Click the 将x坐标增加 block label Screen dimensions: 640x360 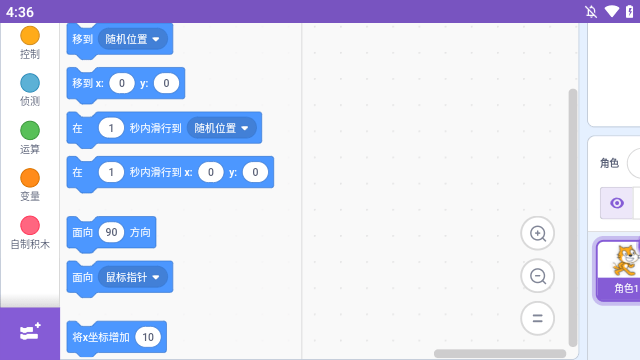(101, 337)
